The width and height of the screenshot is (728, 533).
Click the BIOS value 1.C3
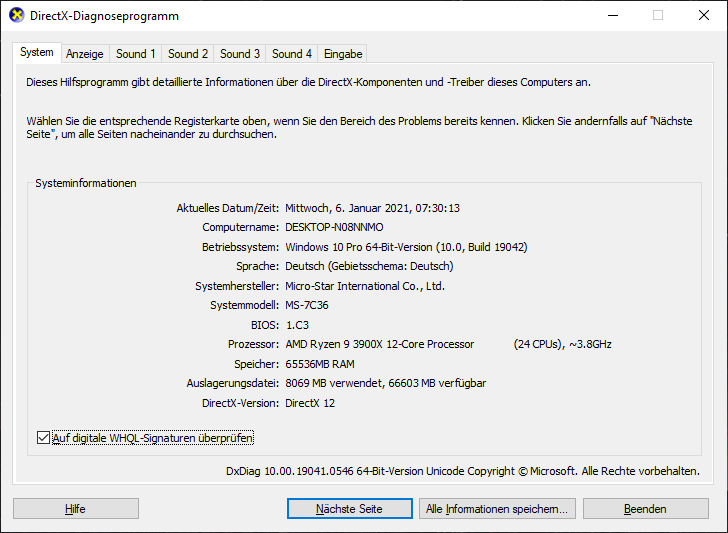coord(298,325)
